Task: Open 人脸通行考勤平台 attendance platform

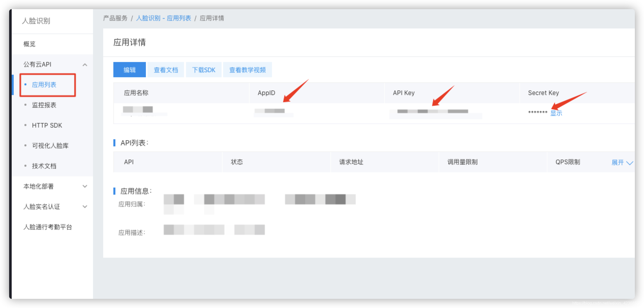Action: (48, 227)
